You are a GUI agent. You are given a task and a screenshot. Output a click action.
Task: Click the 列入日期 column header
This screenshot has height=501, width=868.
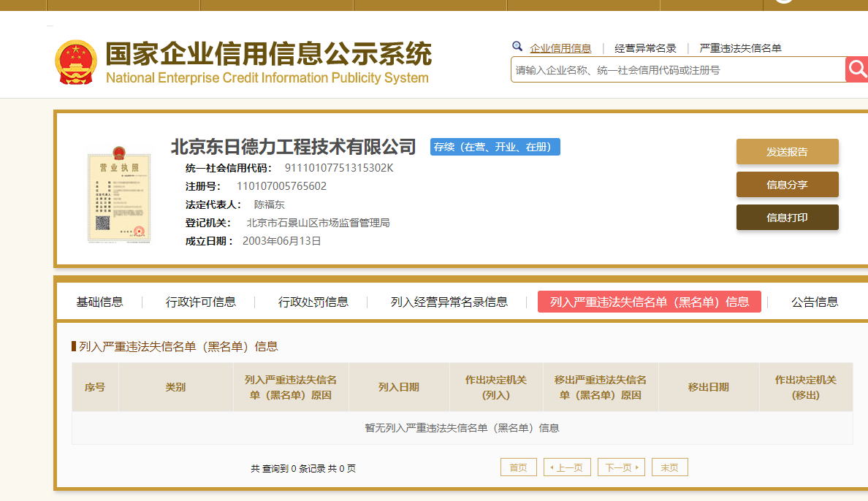pos(399,387)
